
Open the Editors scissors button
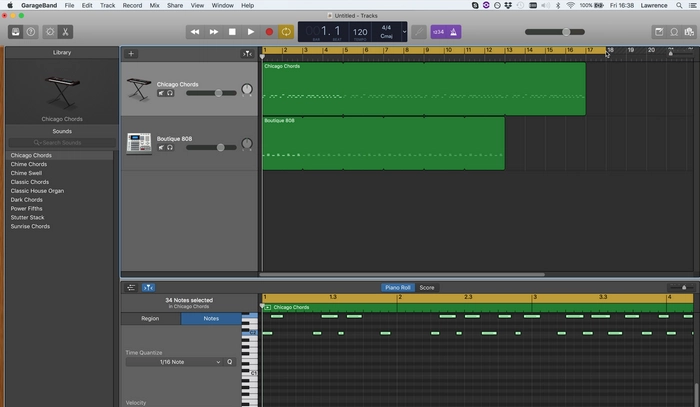pyautogui.click(x=65, y=32)
